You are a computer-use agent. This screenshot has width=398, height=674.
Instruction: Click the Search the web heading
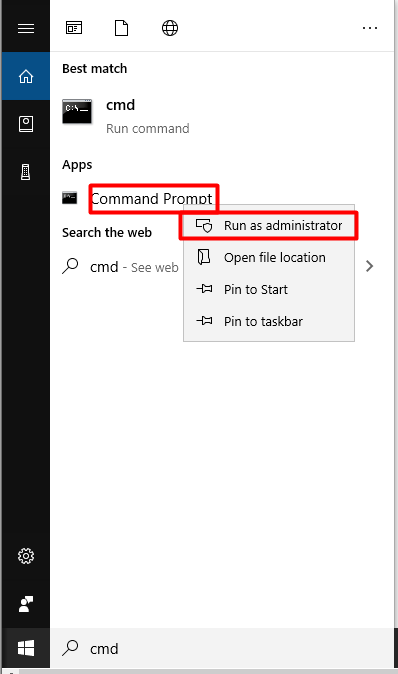tap(107, 233)
